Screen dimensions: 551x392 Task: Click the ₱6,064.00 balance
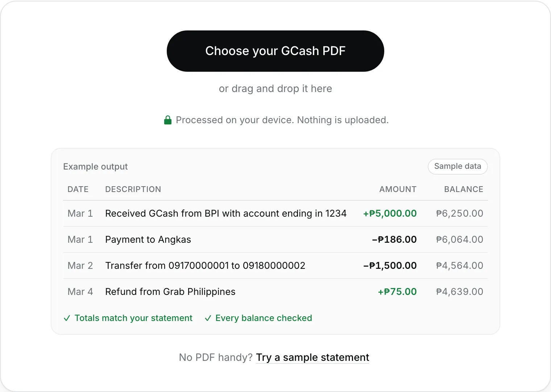(x=460, y=239)
